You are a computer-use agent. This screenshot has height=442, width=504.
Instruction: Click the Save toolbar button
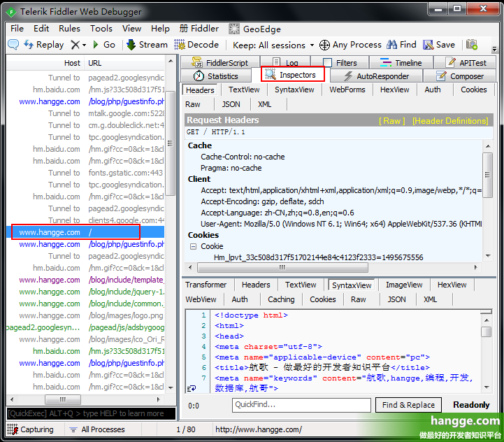coord(439,45)
